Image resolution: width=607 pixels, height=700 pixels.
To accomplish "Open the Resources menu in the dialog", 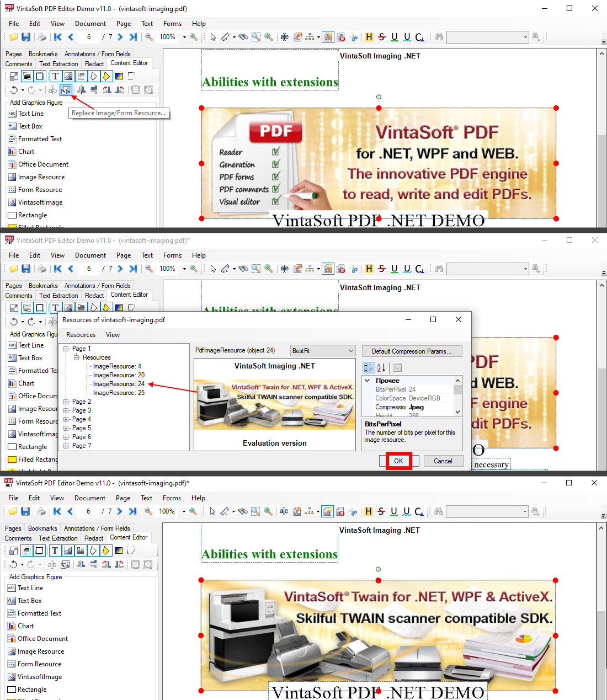I will 81,335.
